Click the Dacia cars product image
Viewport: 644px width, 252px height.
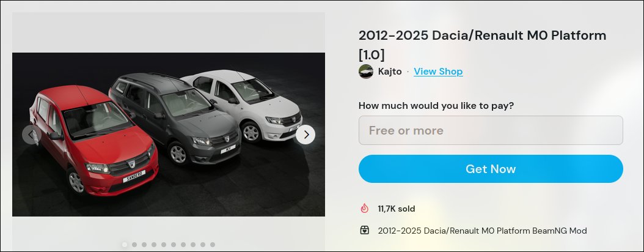[x=169, y=135]
